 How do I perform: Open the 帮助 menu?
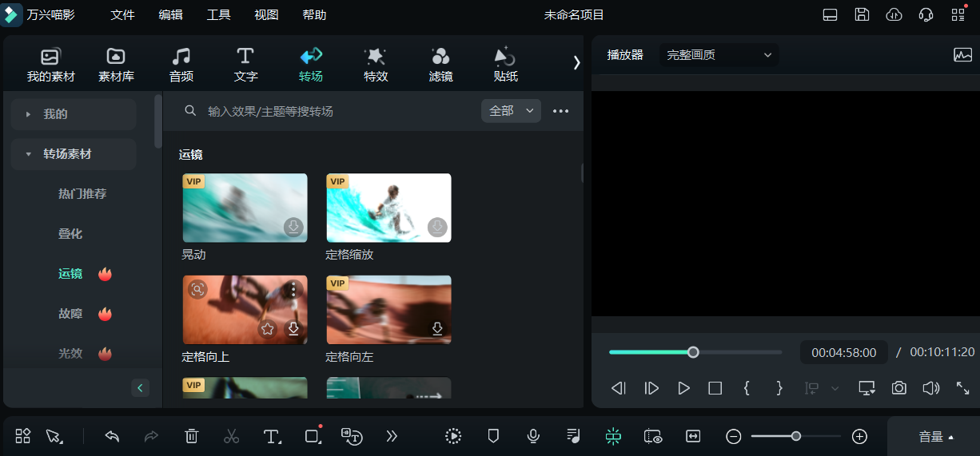click(x=314, y=15)
